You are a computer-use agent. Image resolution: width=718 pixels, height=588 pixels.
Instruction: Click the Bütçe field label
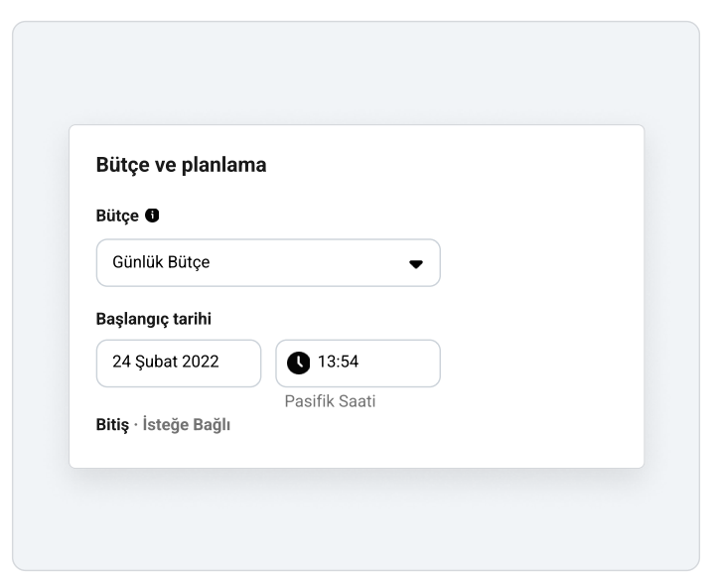pyautogui.click(x=117, y=216)
